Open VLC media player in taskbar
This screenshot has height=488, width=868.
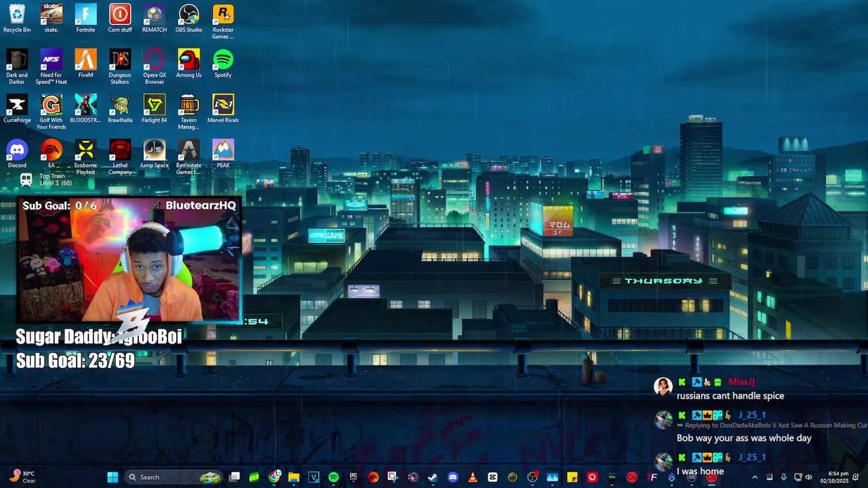(x=473, y=477)
